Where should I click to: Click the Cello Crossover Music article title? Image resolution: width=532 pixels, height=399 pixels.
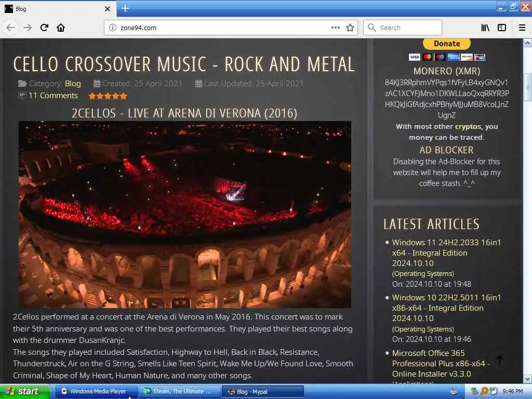tap(184, 64)
